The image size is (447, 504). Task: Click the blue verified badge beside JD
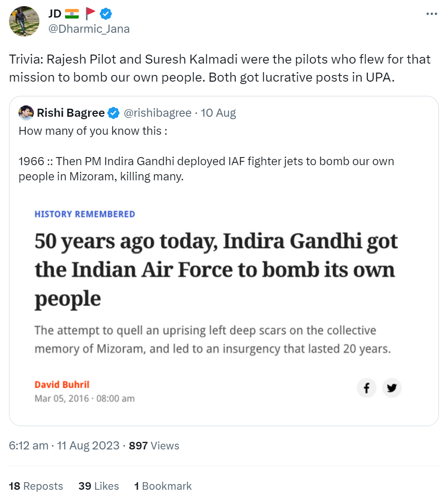pos(107,14)
